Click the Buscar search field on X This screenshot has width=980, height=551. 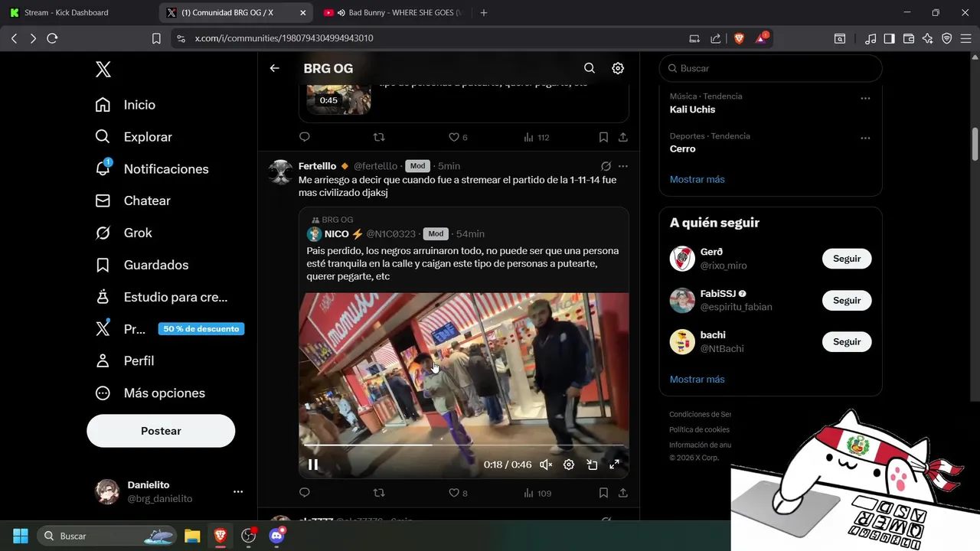(770, 68)
